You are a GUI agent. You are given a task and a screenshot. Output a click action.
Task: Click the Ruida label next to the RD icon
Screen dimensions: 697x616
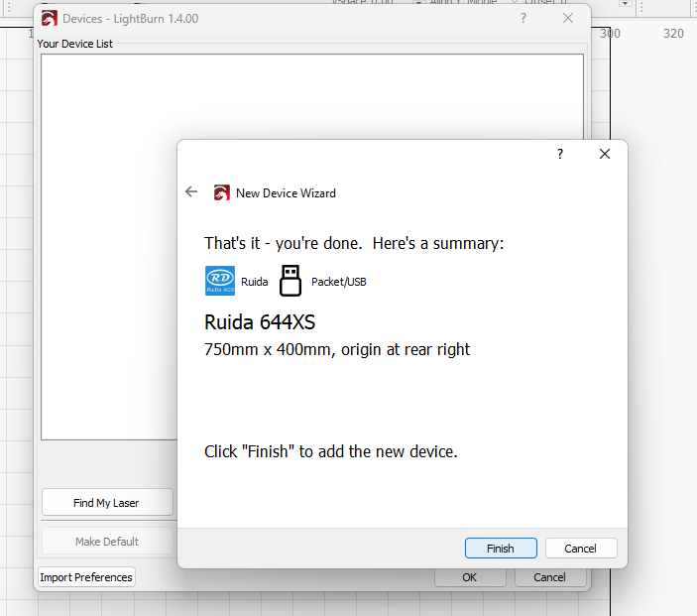254,282
